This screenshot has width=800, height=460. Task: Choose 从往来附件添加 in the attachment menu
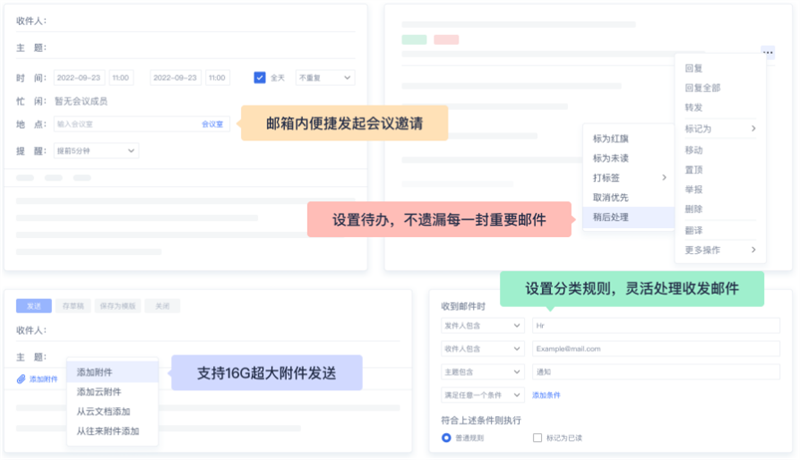[x=108, y=431]
